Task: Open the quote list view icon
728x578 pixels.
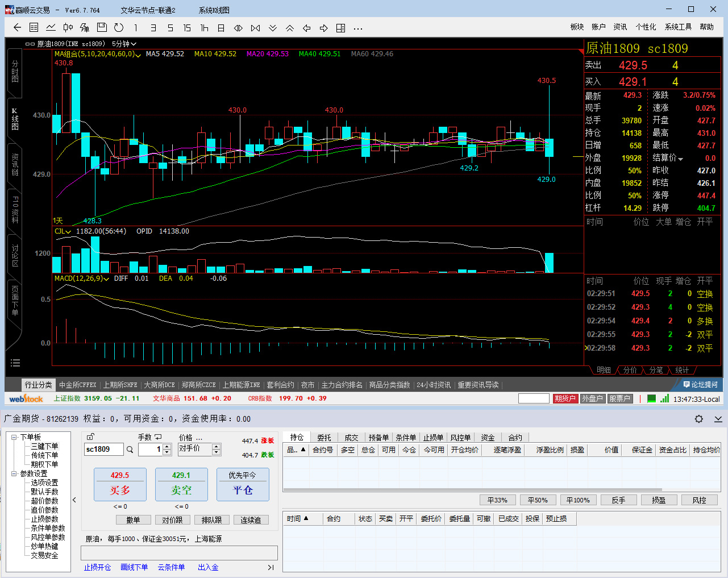Action: [x=34, y=27]
